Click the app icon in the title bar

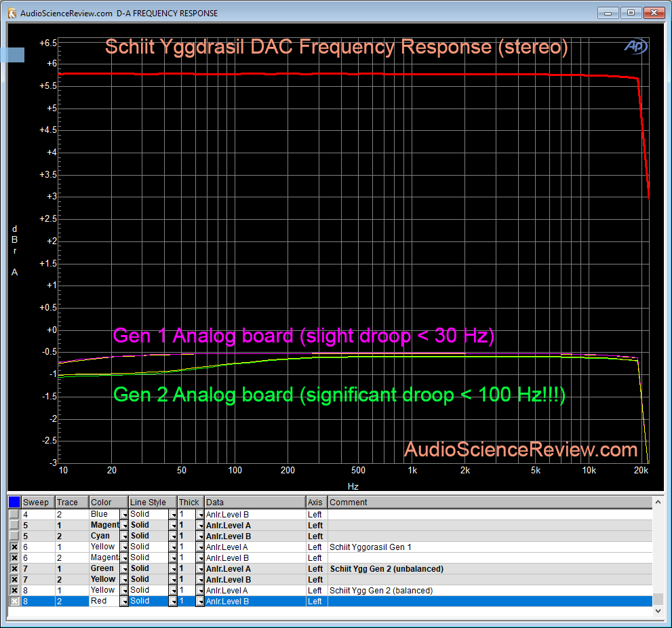coord(12,14)
